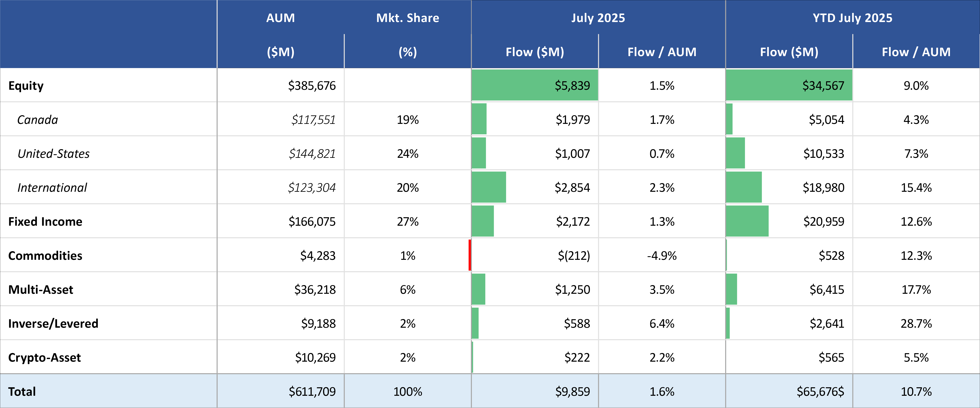Click the Total AUM $611,709 cell

(312, 392)
